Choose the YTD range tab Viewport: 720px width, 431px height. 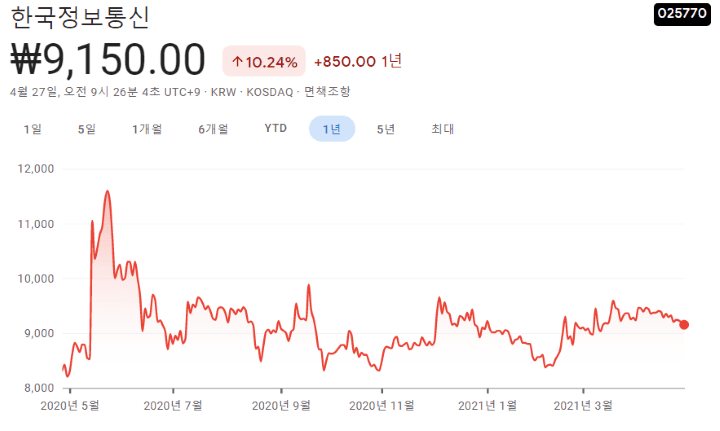(x=276, y=129)
